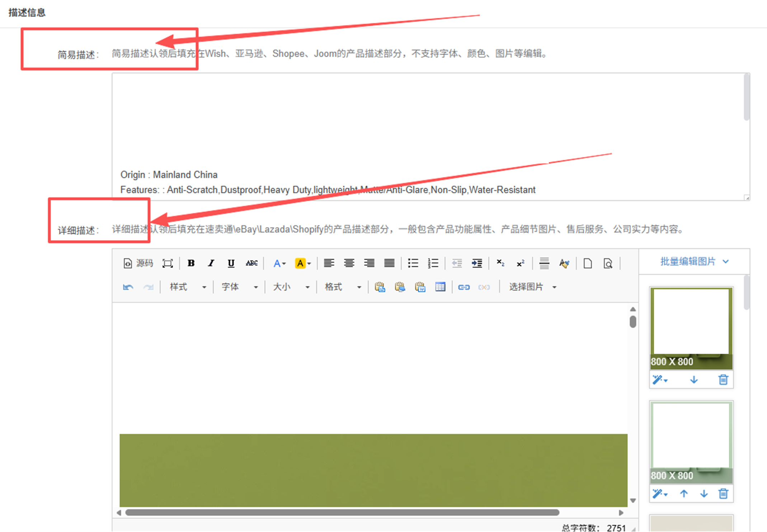The image size is (767, 532).
Task: Toggle bold formatting in editor toolbar
Action: pyautogui.click(x=191, y=263)
